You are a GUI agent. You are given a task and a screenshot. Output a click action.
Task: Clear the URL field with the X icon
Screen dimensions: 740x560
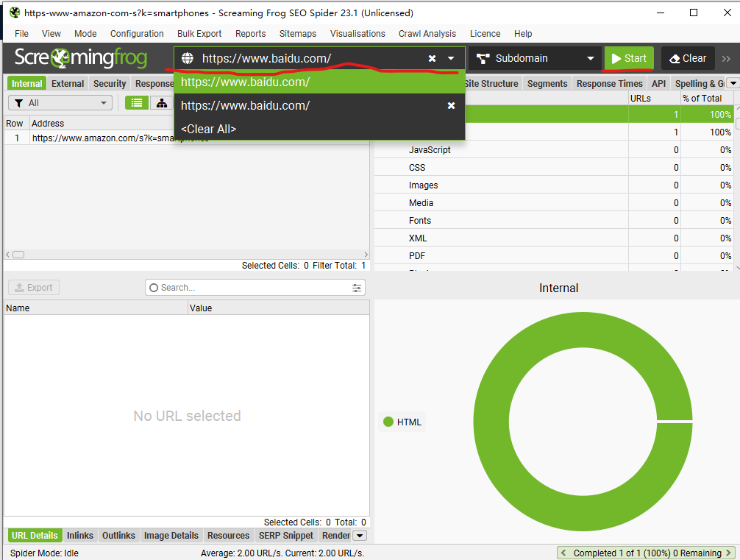point(432,59)
